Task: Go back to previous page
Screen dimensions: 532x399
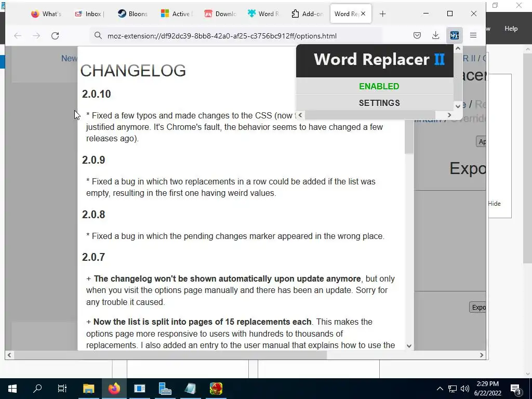Action: [x=18, y=36]
